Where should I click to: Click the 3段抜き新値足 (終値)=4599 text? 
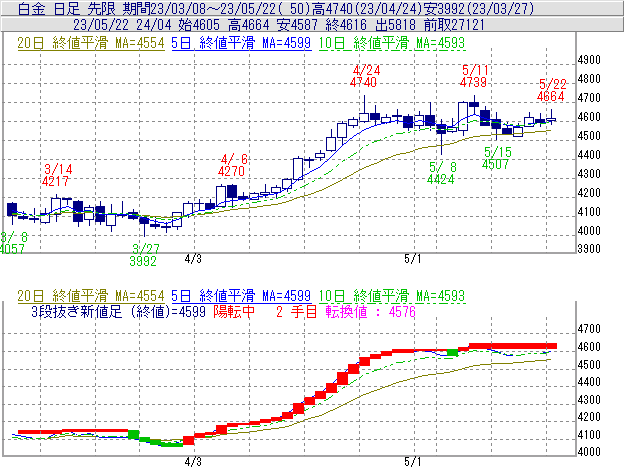click(118, 312)
